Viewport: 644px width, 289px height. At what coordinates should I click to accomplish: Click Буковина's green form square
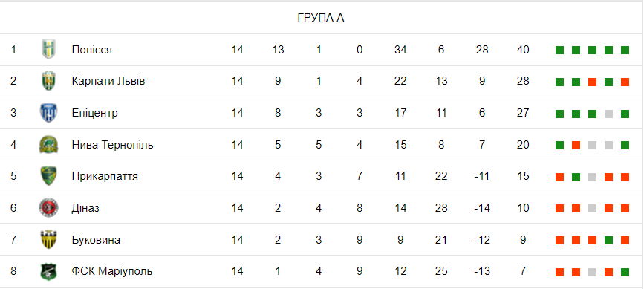coord(608,241)
